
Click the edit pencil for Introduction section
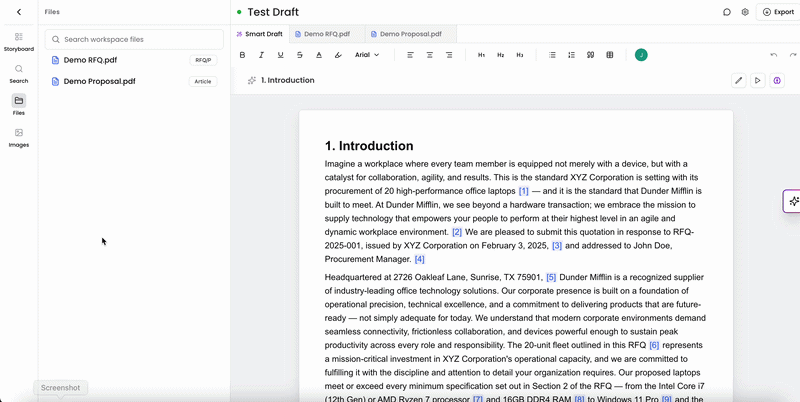click(738, 81)
